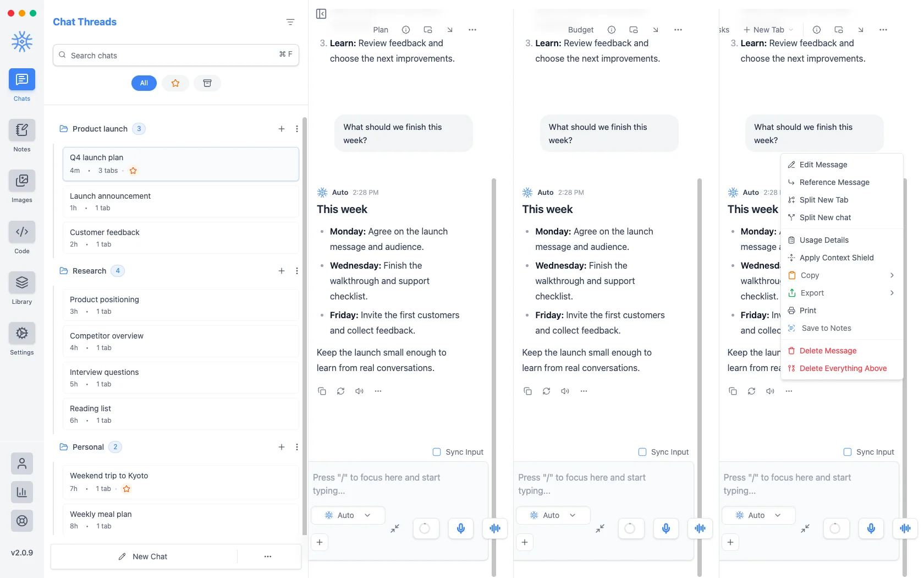Focus the Plan tab message input
The image size is (924, 578).
(398, 484)
